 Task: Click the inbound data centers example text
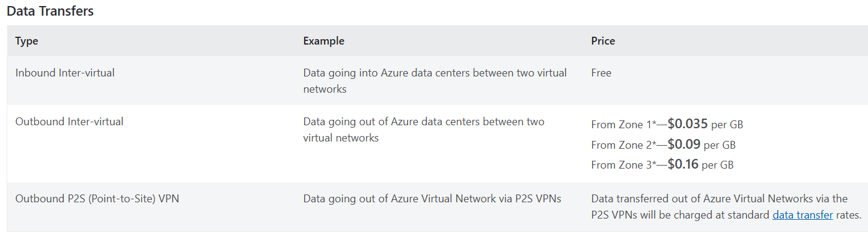pos(435,81)
